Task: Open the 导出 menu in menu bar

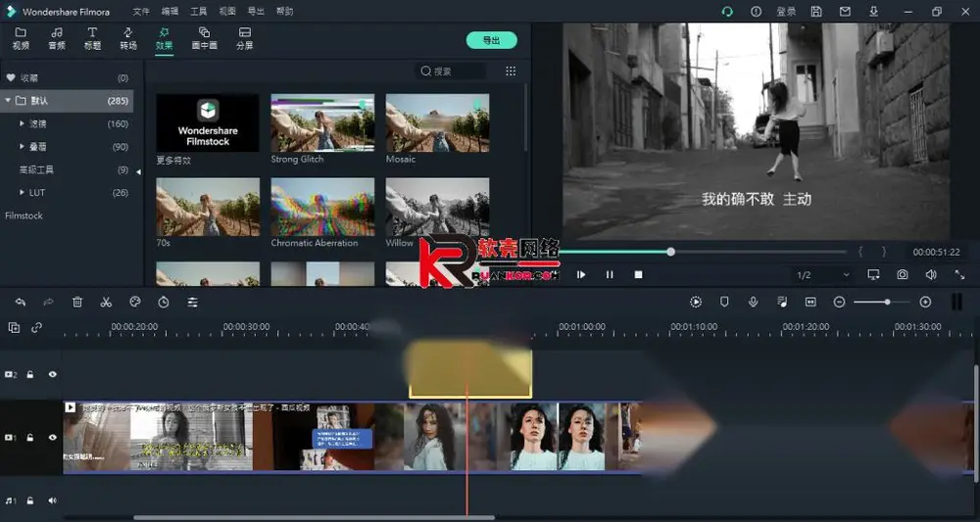Action: pos(256,11)
